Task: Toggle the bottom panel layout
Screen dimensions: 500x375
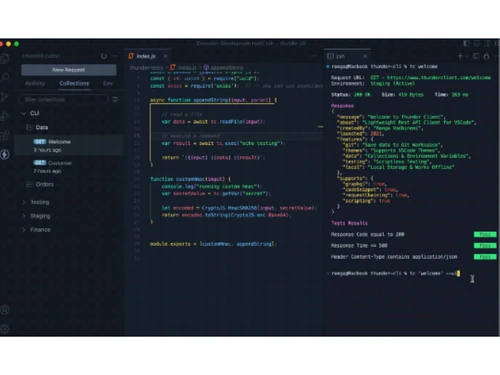Action: click(x=477, y=43)
